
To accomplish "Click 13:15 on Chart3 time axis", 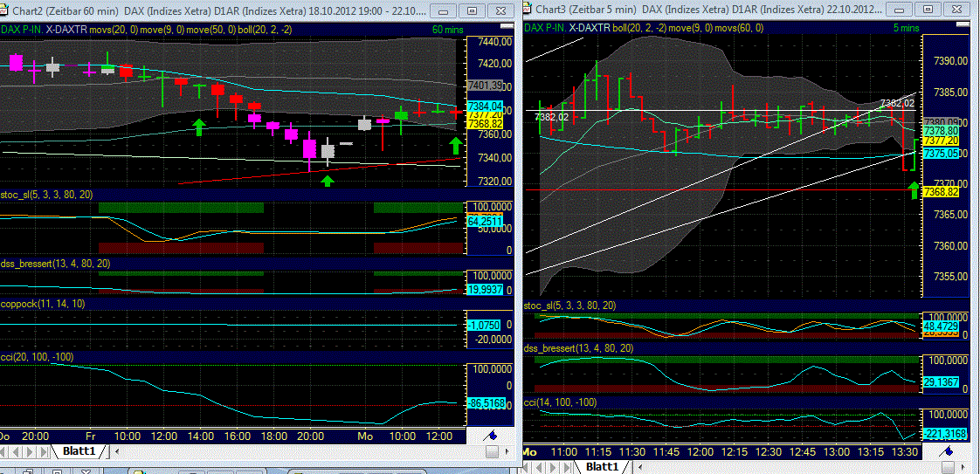I will point(869,451).
